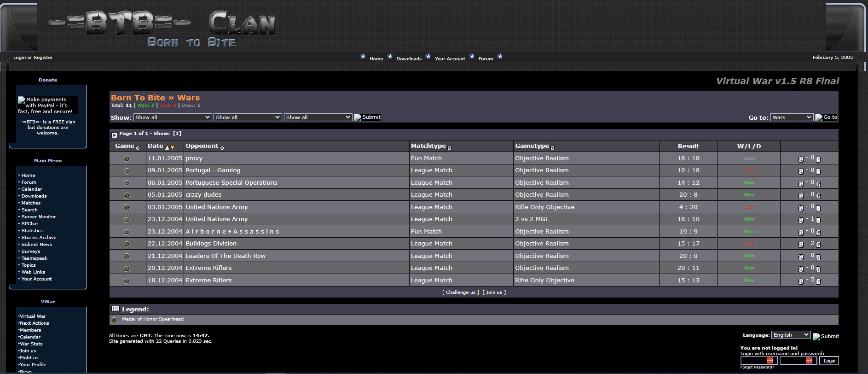The width and height of the screenshot is (868, 374).
Task: Open the English language dropdown
Action: 791,335
